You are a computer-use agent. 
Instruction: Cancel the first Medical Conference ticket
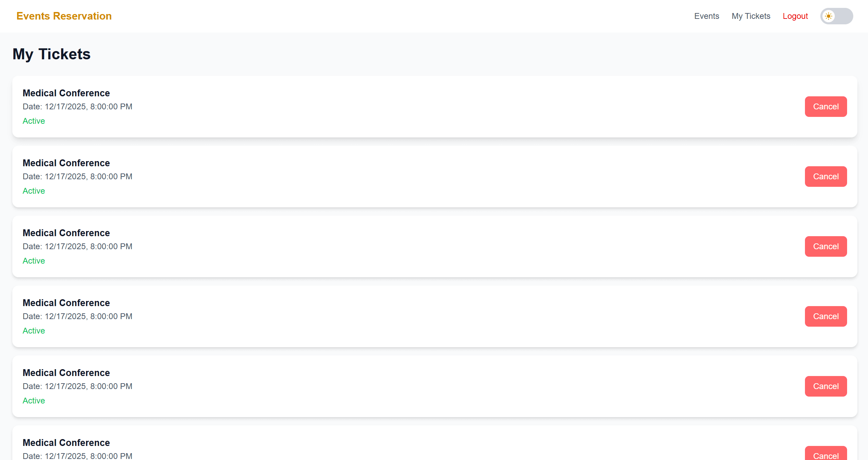[826, 107]
